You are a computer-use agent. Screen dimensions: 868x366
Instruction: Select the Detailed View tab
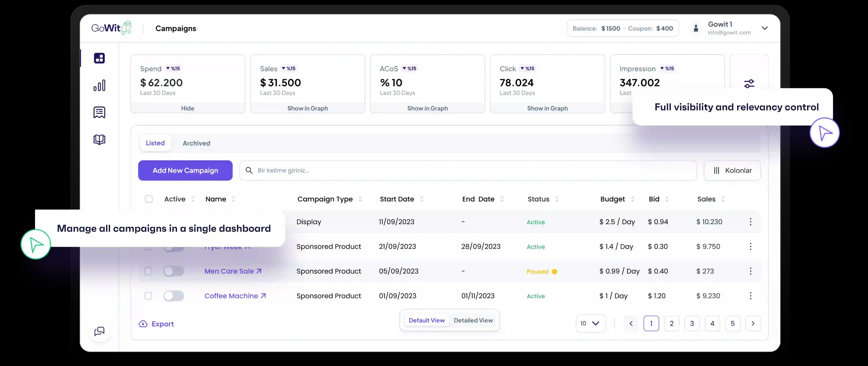(x=473, y=320)
